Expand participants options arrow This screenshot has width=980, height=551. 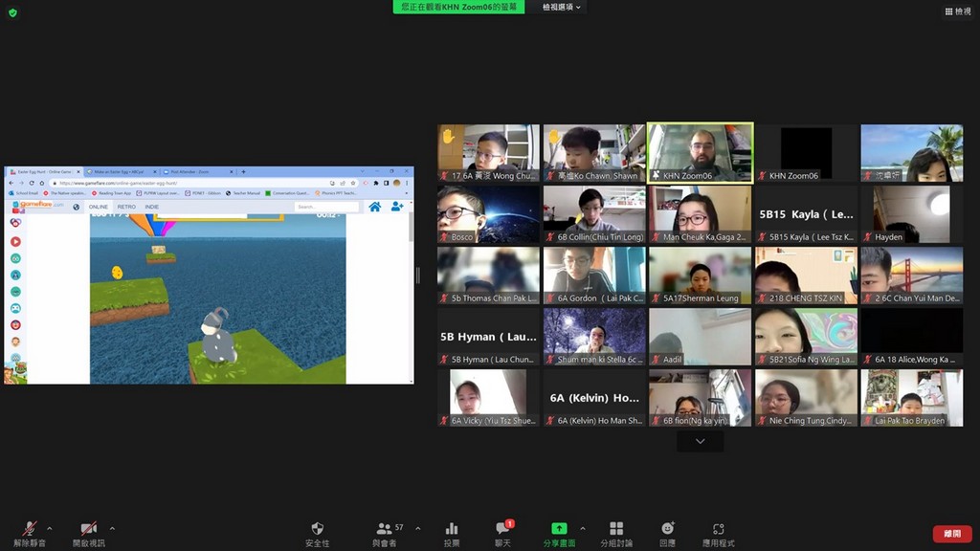coord(417,528)
